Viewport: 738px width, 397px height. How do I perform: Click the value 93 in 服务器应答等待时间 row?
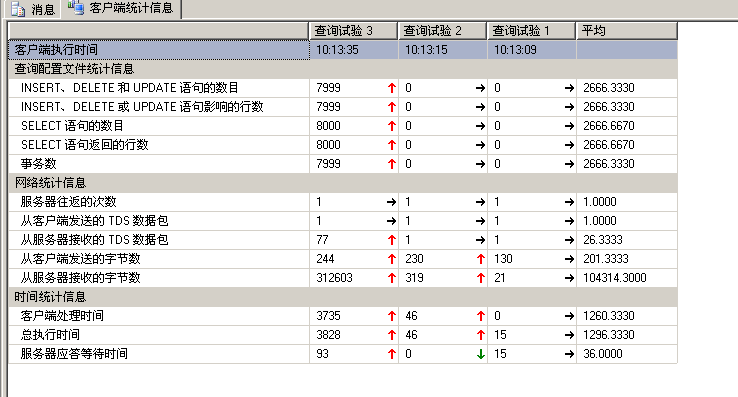322,354
